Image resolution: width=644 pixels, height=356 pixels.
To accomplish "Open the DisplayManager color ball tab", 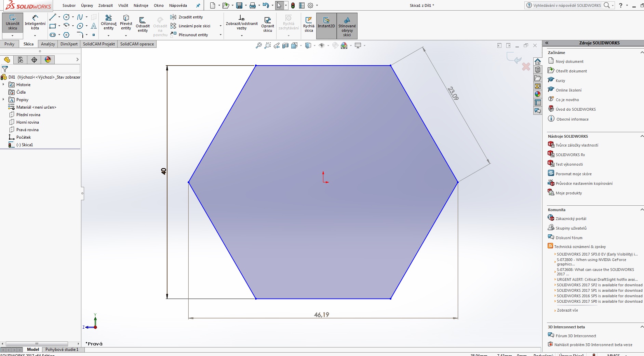I will point(48,60).
